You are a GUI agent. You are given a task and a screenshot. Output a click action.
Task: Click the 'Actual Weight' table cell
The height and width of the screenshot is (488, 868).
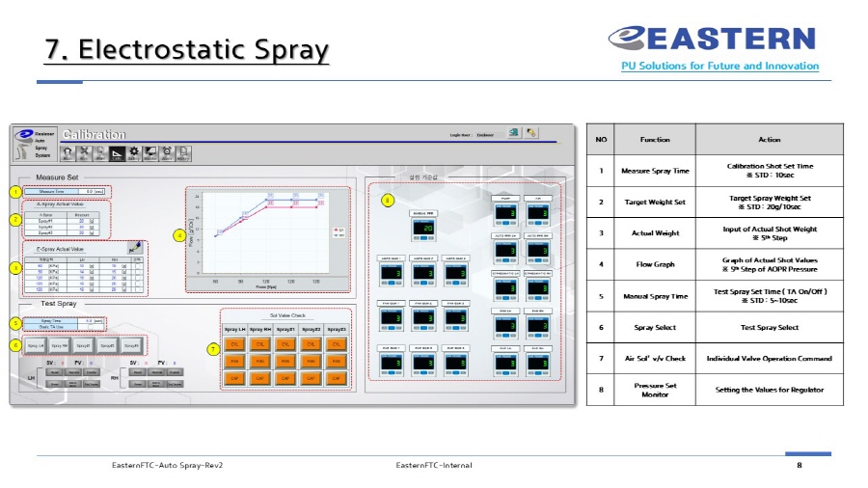coord(655,233)
